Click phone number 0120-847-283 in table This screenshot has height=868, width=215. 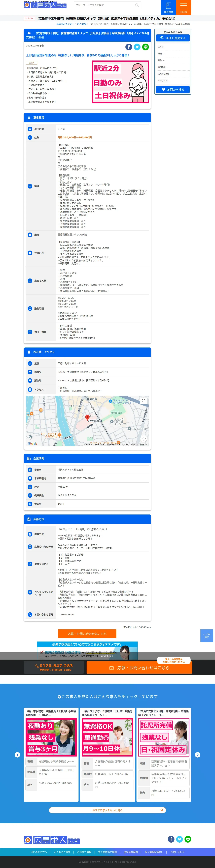pos(66,614)
